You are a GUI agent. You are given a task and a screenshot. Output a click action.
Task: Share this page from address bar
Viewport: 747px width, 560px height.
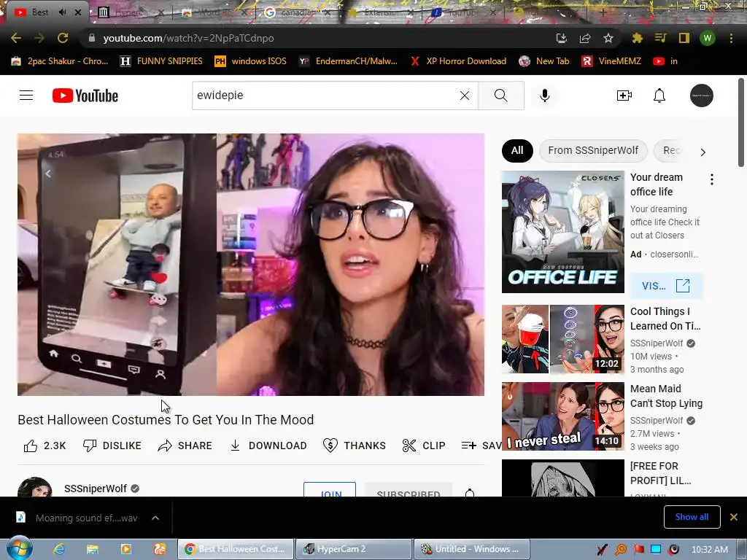coord(585,38)
